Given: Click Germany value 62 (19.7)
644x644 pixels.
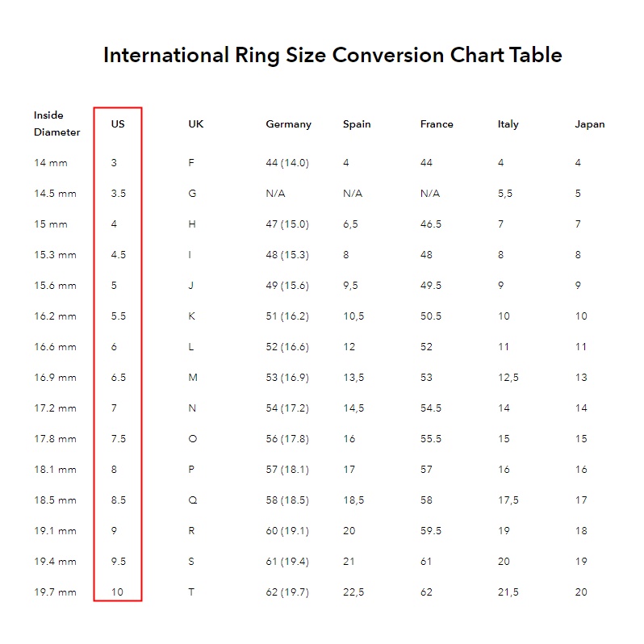Looking at the screenshot, I should (287, 592).
